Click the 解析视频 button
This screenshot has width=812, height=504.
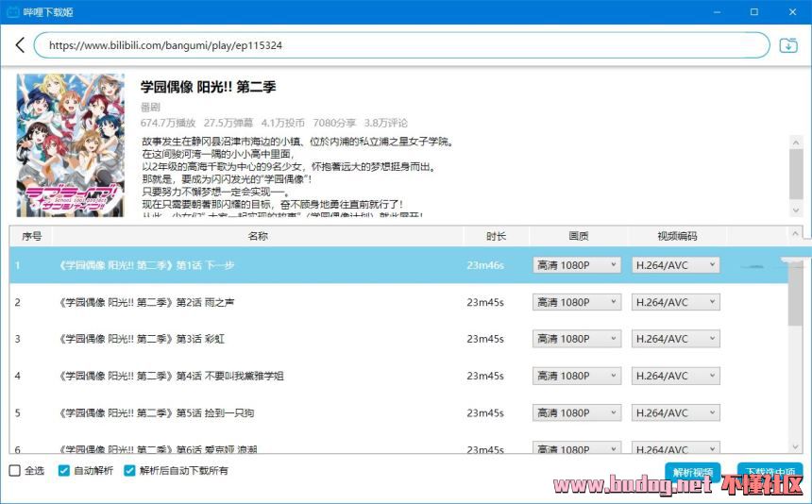694,472
